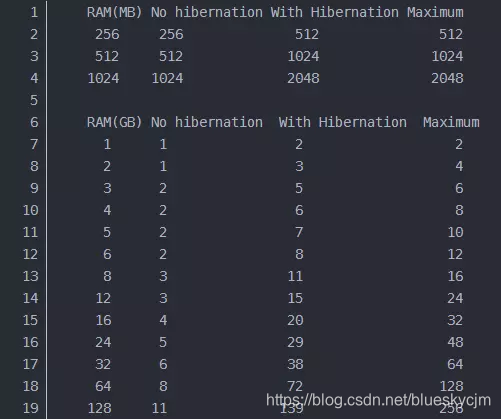
Task: Click Maximum value 512 on line 2
Action: (x=451, y=34)
